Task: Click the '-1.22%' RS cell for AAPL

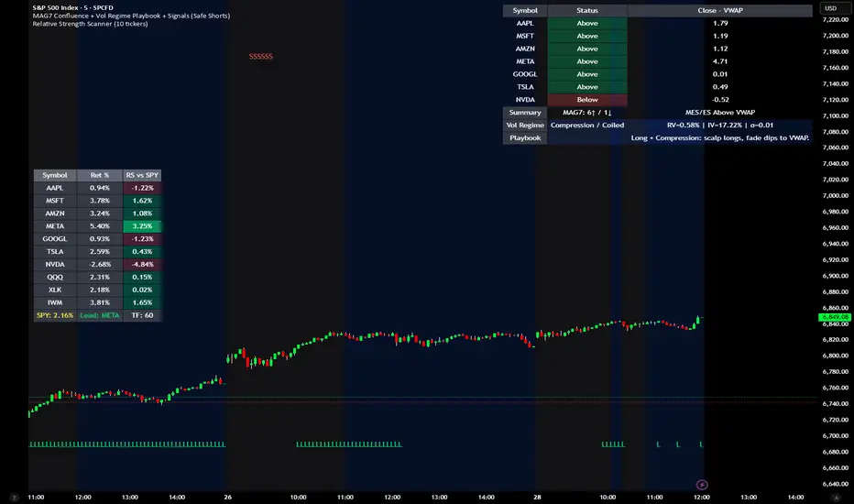Action: click(x=142, y=188)
